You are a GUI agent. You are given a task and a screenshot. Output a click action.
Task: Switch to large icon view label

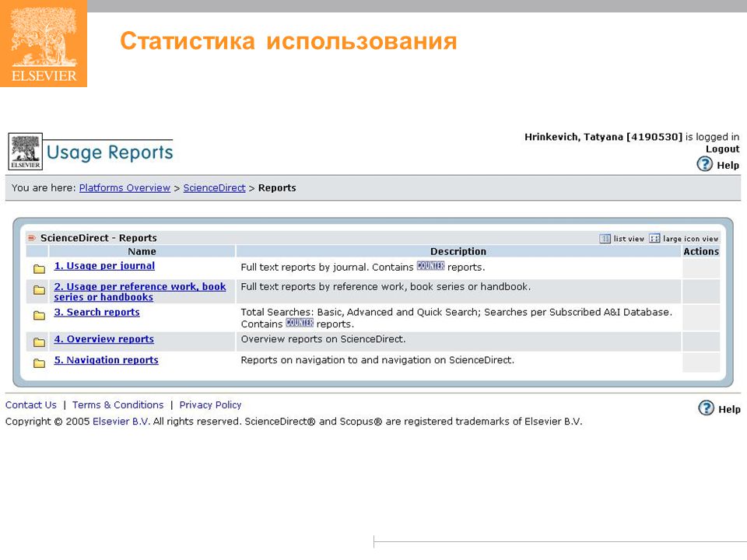690,239
